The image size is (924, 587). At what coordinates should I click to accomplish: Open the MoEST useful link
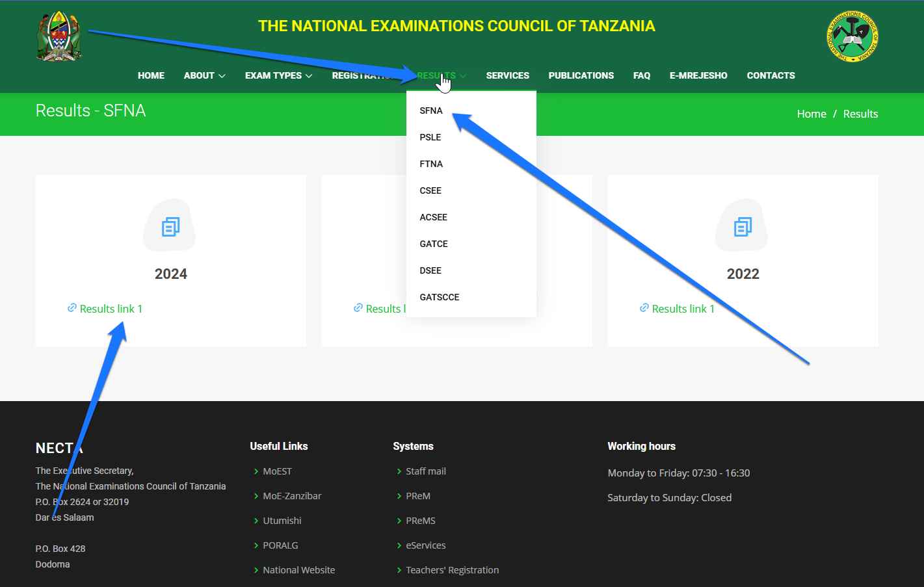(277, 471)
